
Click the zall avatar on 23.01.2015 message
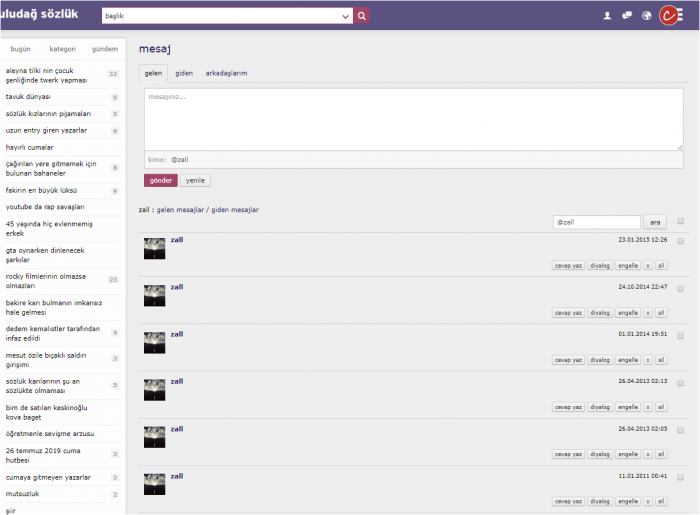tap(154, 249)
